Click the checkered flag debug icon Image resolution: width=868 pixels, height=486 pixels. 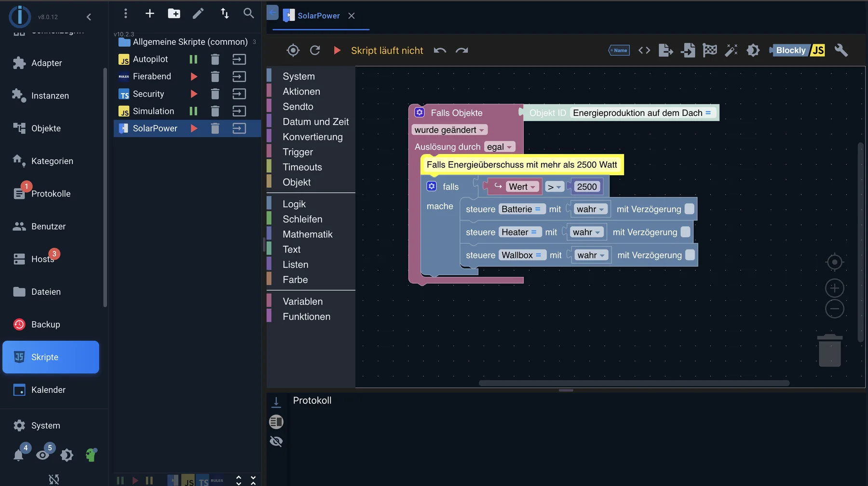coord(710,50)
